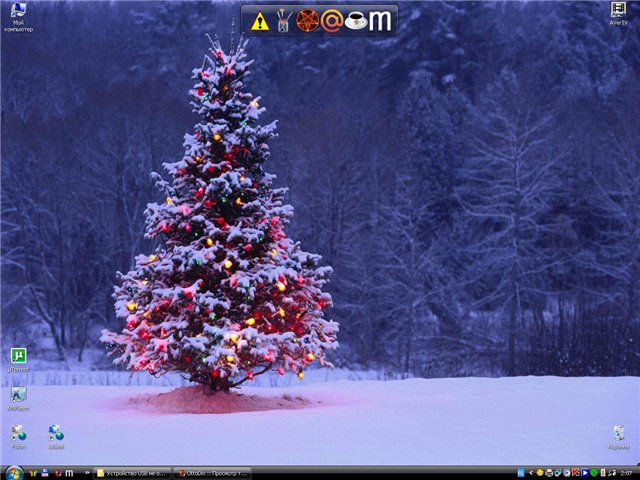640x480 pixels.
Task: Click the paint brushes cup dock icon
Action: coord(284,21)
